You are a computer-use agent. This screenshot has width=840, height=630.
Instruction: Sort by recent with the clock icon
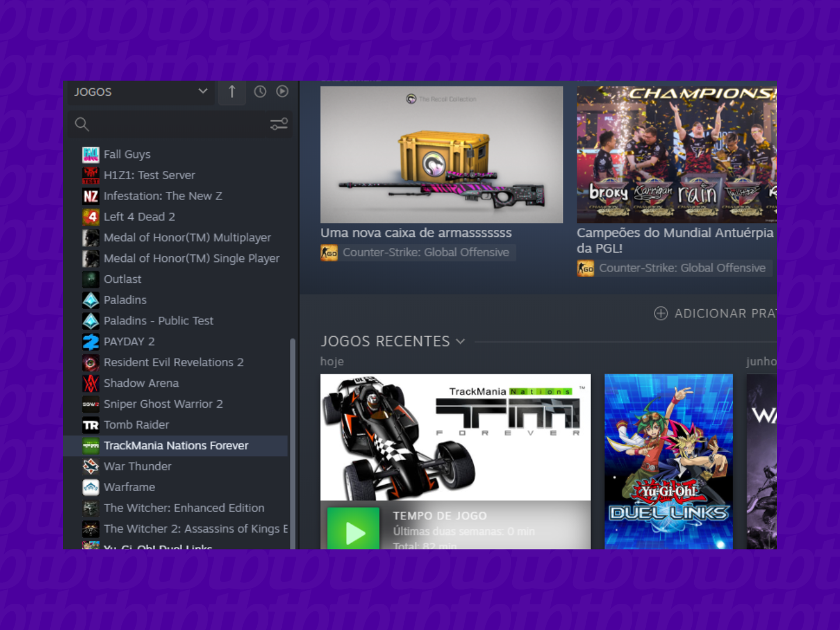point(260,92)
